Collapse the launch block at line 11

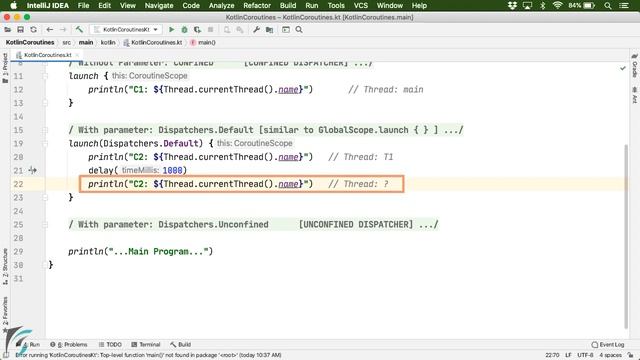click(45, 76)
